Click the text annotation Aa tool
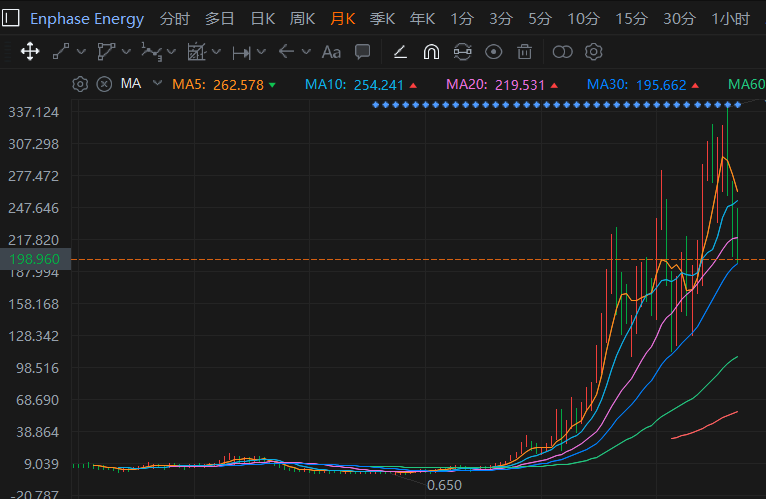Screen dimensions: 766x499 tap(331, 51)
